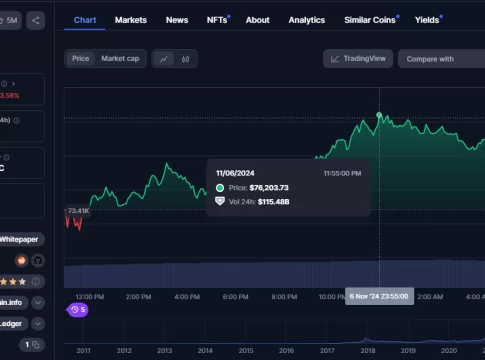Open the GitHub source code icon
Screen dimensions: 485x360
(38, 260)
